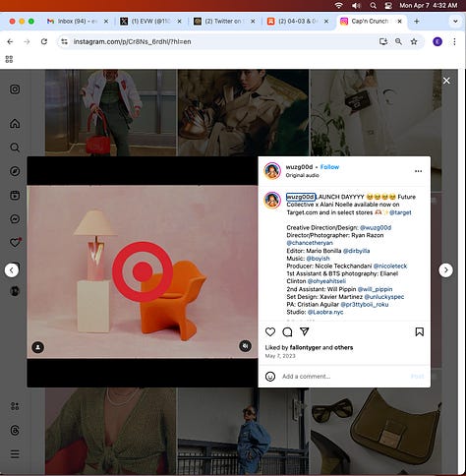
Task: Go back in browser history
Action: [10, 41]
